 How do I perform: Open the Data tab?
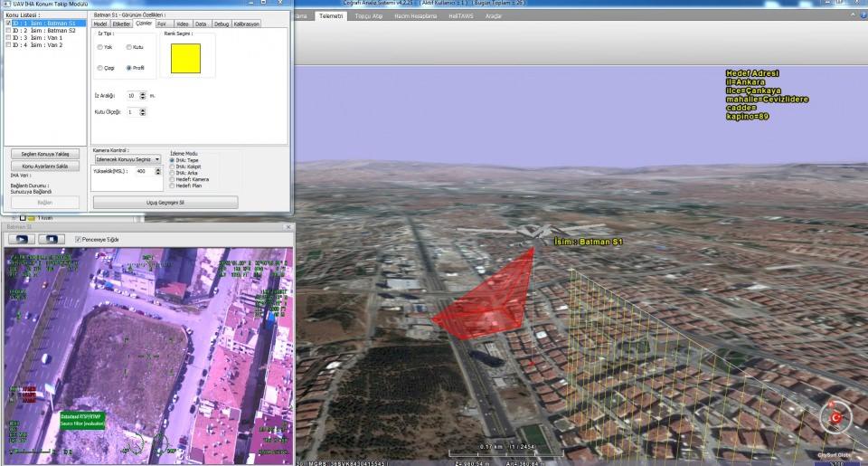click(x=201, y=24)
